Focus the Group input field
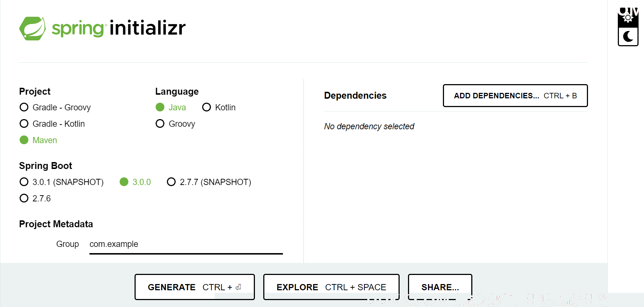644x307 pixels. coord(186,244)
